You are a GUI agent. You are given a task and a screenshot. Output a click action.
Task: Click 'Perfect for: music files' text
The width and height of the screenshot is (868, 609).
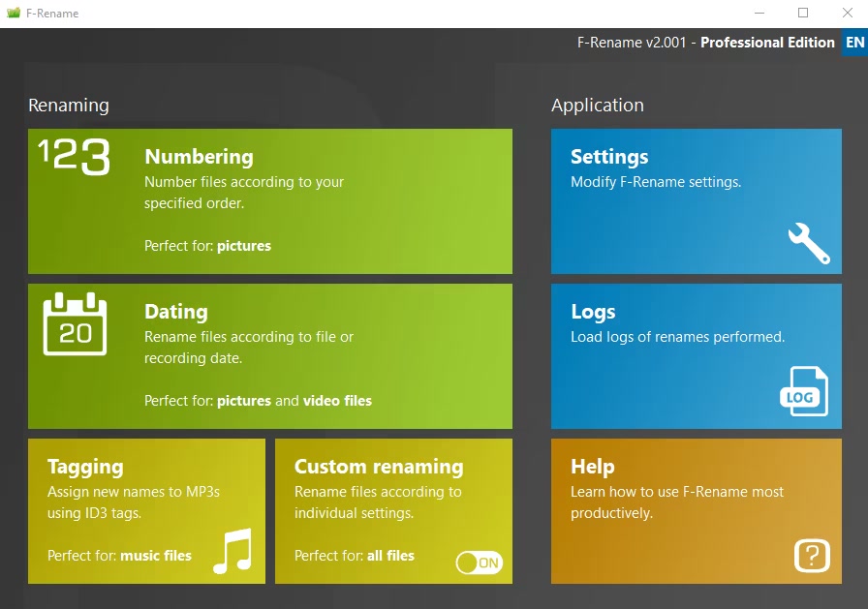119,556
